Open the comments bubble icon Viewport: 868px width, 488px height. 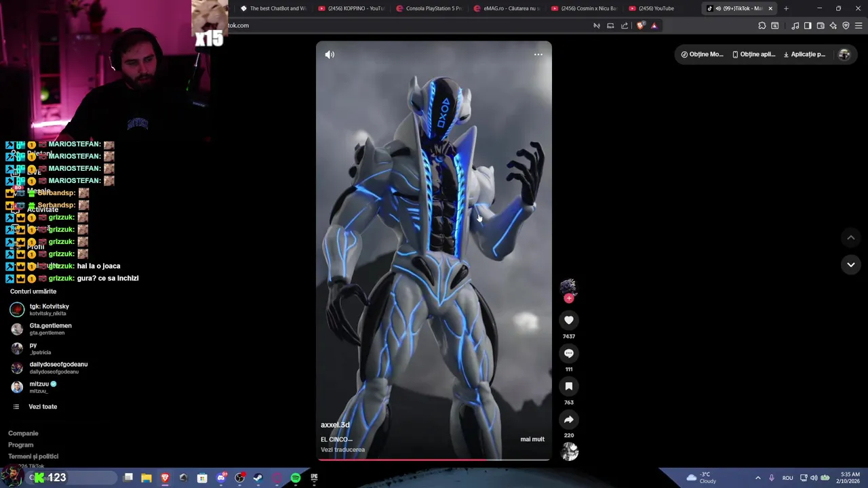click(569, 353)
